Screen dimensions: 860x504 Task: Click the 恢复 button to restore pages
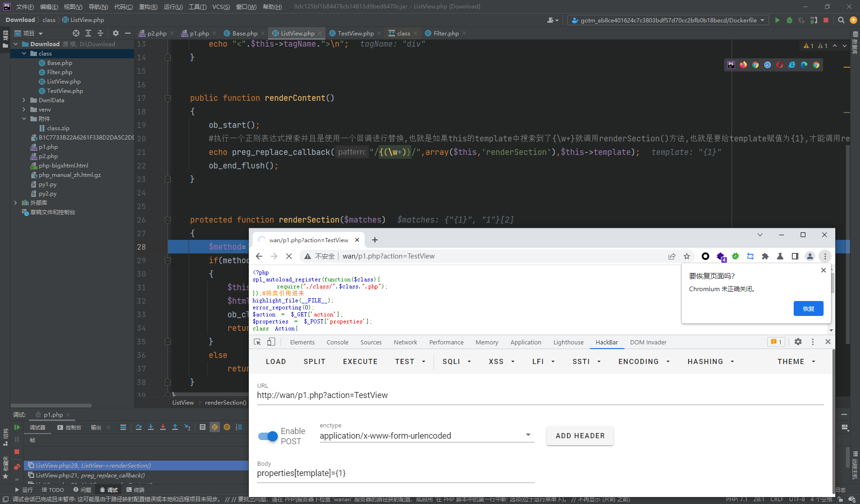tap(808, 308)
